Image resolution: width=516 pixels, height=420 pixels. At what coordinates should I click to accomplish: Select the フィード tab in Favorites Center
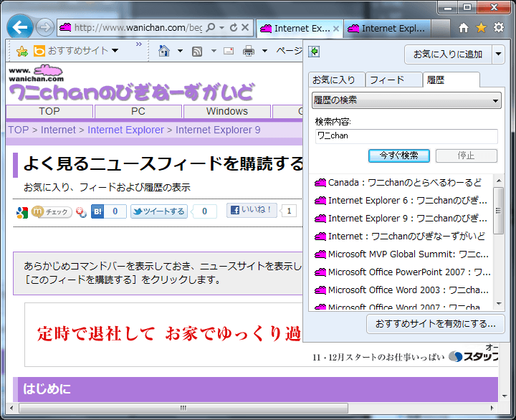tap(393, 80)
